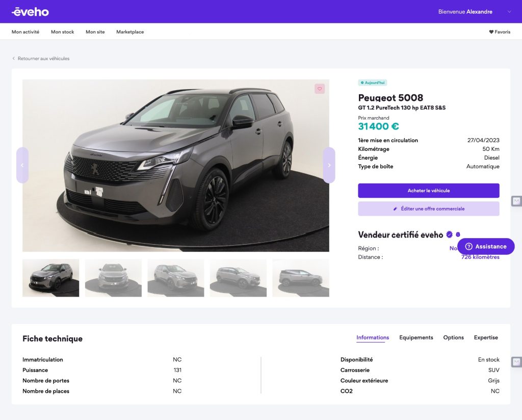Show the next car photo
Image resolution: width=522 pixels, height=420 pixels.
pyautogui.click(x=329, y=165)
